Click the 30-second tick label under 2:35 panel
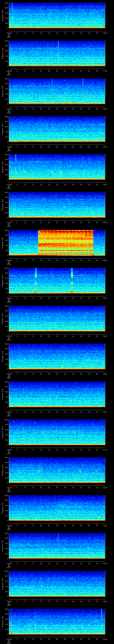Image resolution: width=114 pixels, height=644 pixels. (57, 260)
